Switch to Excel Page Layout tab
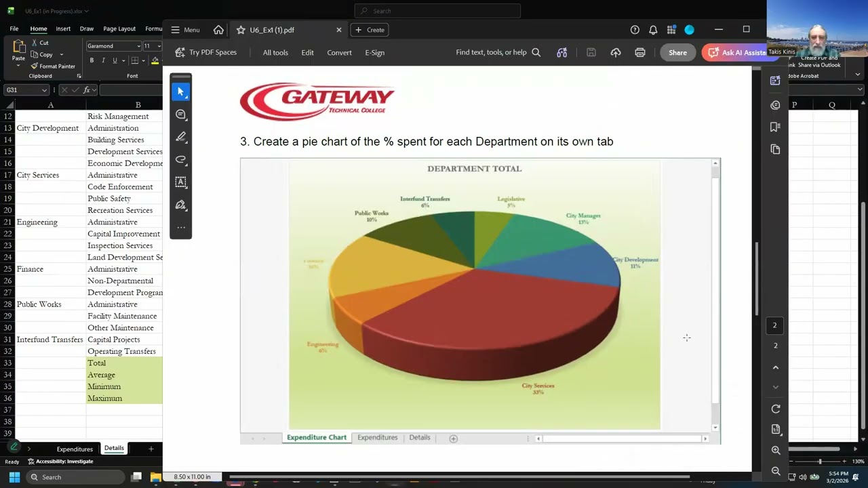This screenshot has height=488, width=868. [x=119, y=29]
